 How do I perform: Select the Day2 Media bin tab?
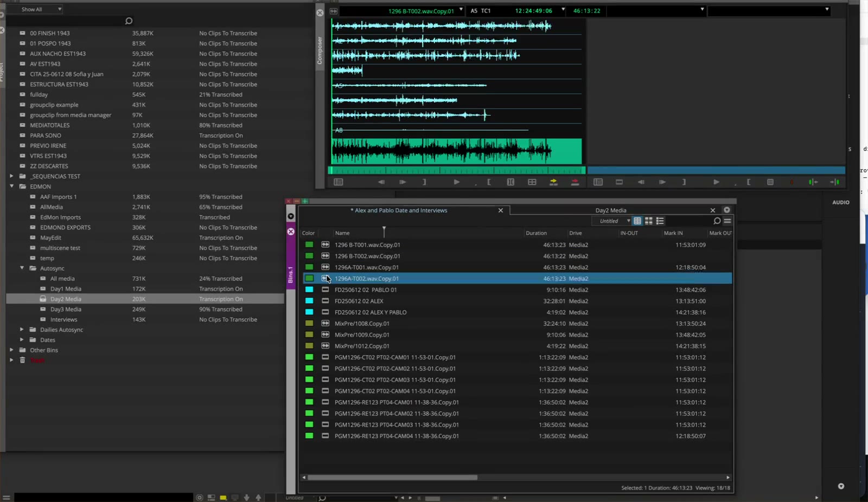pyautogui.click(x=611, y=210)
